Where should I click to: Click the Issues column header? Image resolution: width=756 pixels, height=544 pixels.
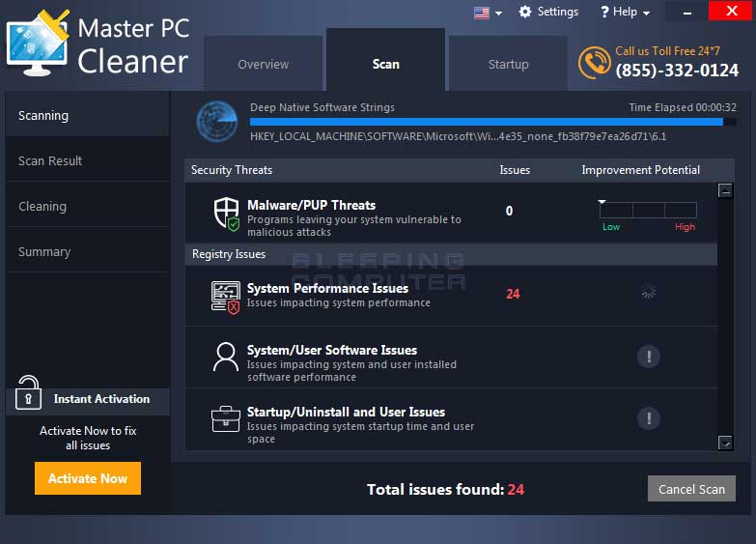point(515,170)
